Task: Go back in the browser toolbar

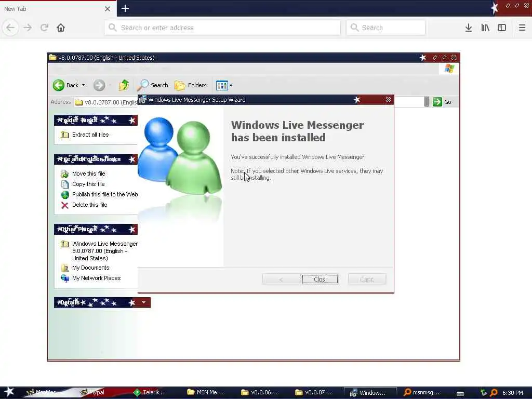Action: (10, 28)
